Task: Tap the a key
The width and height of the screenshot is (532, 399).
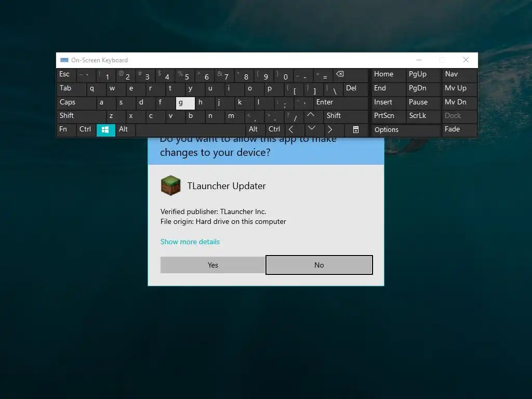Action: 106,102
